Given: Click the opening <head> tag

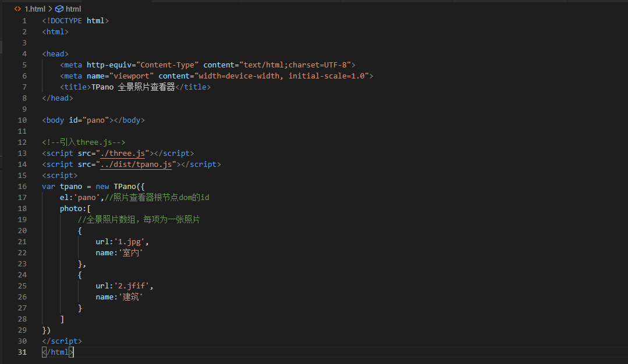Looking at the screenshot, I should (x=55, y=54).
